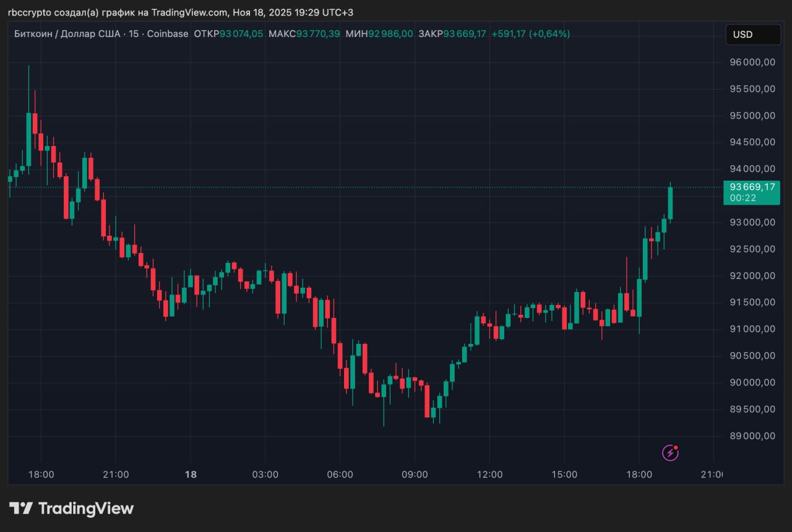Viewport: 792px width, 532px height.
Task: Click the 12:00 time axis label
Action: click(x=489, y=474)
